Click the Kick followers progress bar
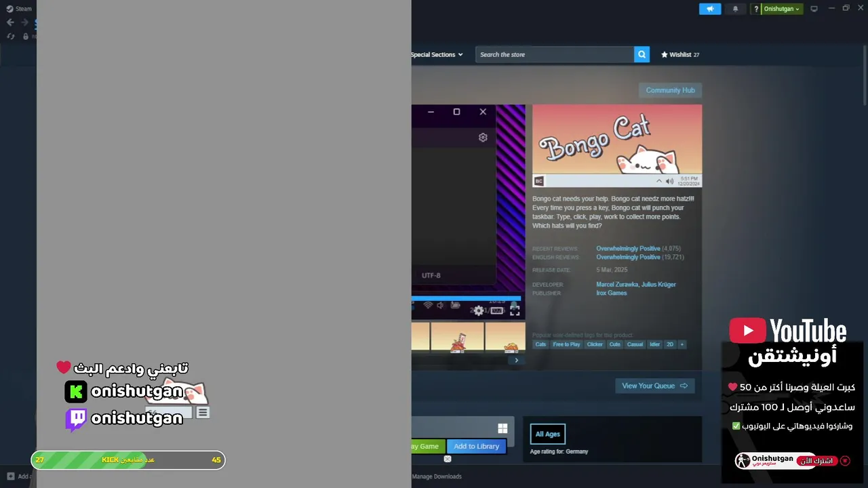 (128, 460)
